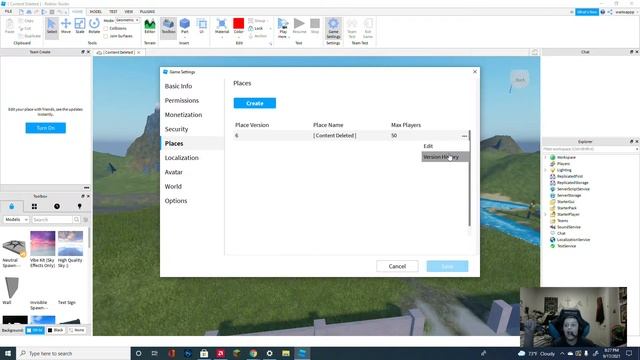Open Basic Info settings section
This screenshot has height=360, width=640.
pyautogui.click(x=178, y=86)
